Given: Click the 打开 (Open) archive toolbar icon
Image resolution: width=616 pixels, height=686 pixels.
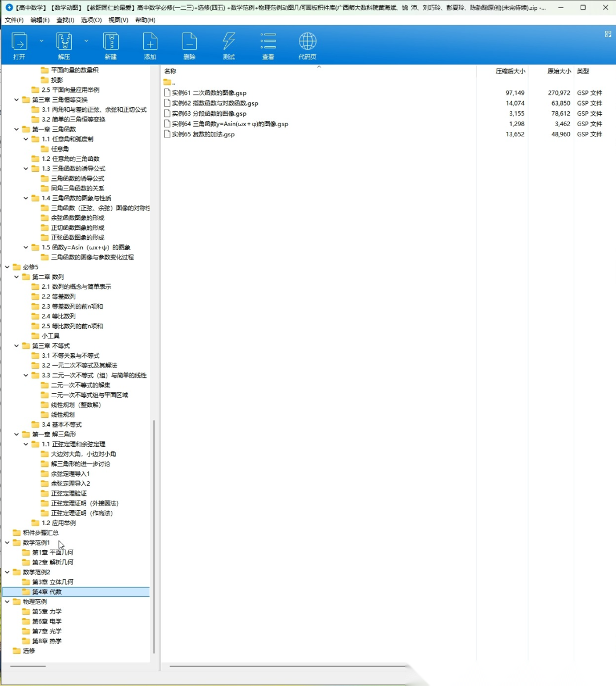Looking at the screenshot, I should [19, 46].
